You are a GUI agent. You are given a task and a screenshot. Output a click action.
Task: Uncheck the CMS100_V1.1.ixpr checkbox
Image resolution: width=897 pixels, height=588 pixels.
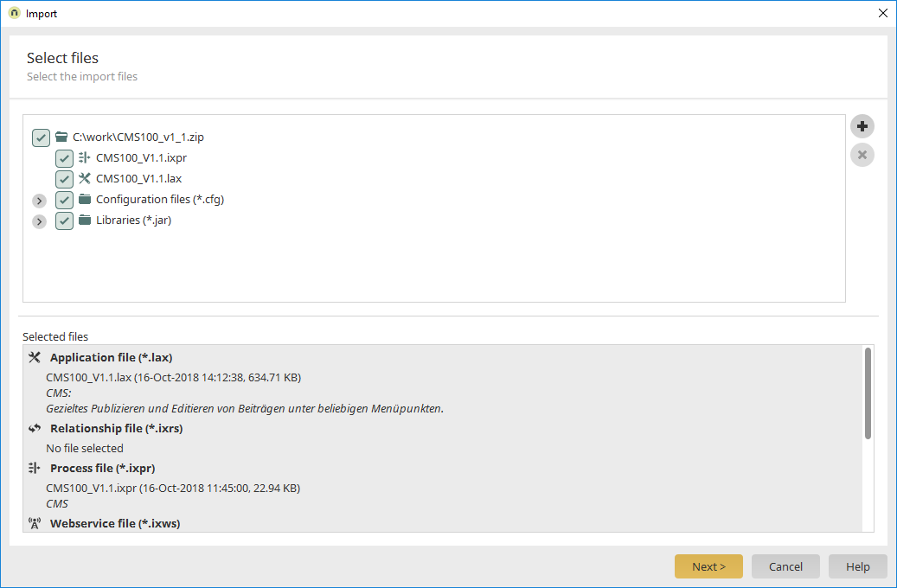pos(64,158)
